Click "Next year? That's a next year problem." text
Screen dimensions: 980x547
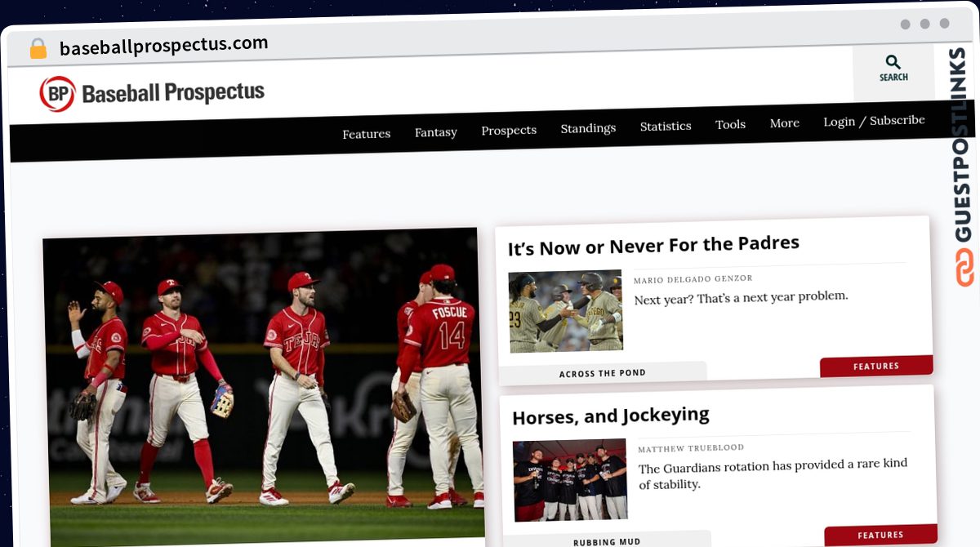tap(741, 298)
